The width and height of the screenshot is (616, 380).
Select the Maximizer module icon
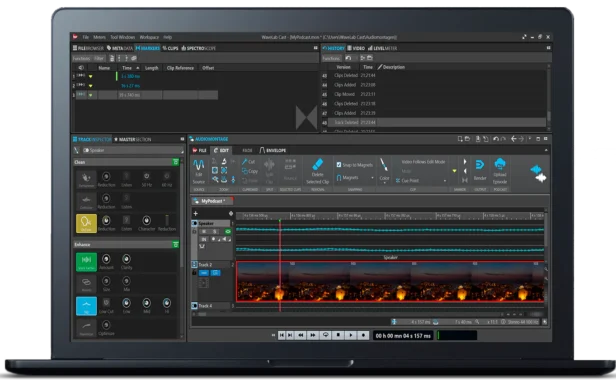[x=86, y=328]
